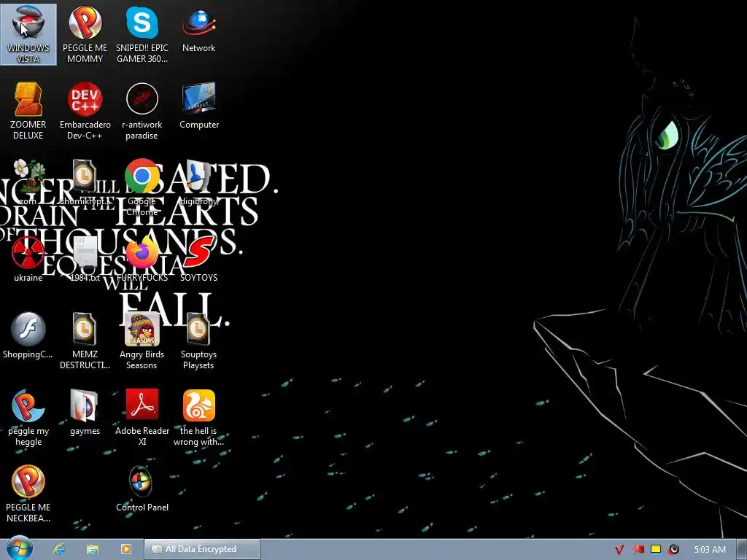
Task: Select the ShoppingC... Flash-logo icon
Action: (28, 335)
